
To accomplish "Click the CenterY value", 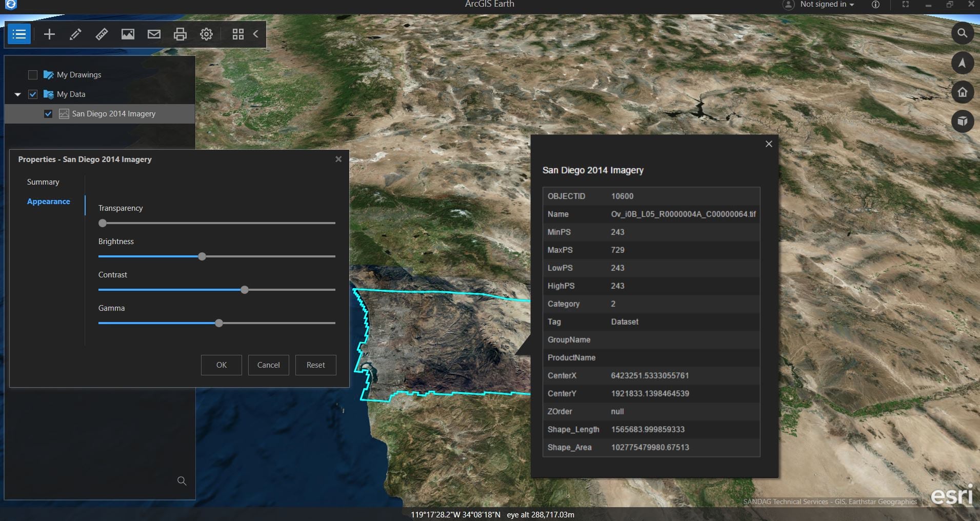I will (650, 394).
